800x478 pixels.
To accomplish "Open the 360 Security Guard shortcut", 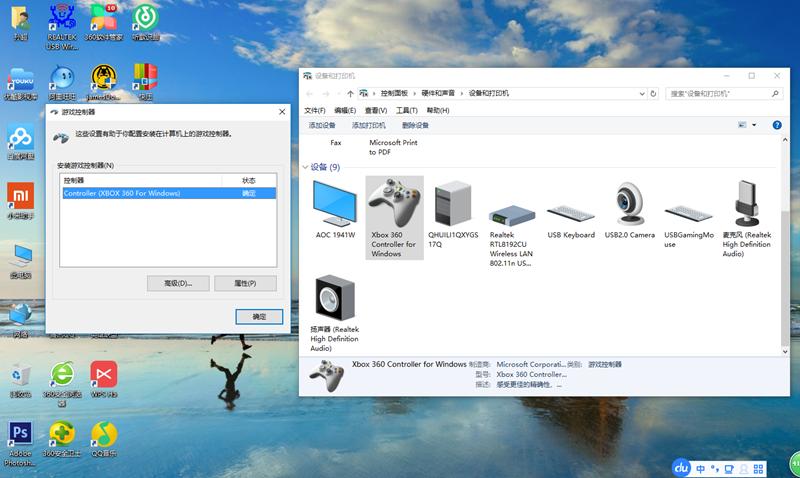I will 62,439.
